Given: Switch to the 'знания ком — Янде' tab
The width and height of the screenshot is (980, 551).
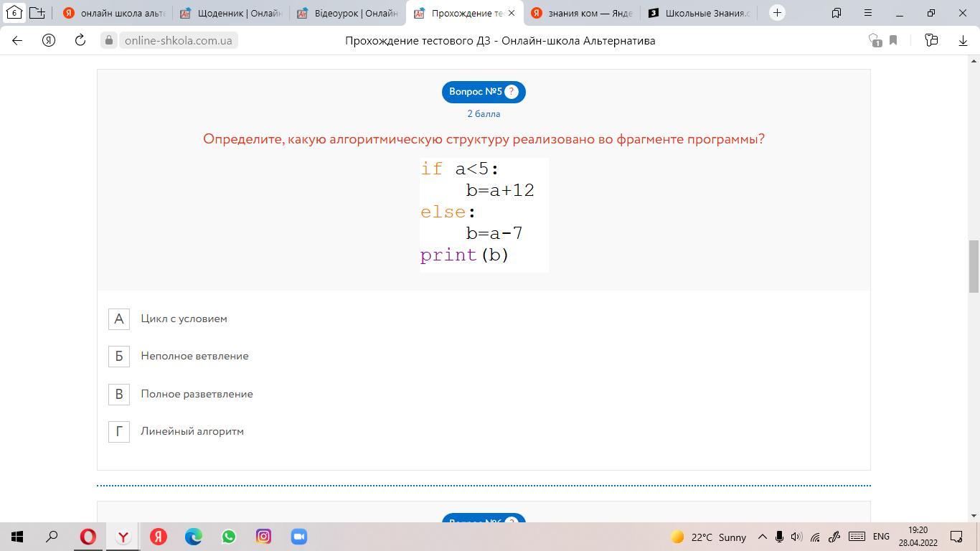Looking at the screenshot, I should point(582,13).
